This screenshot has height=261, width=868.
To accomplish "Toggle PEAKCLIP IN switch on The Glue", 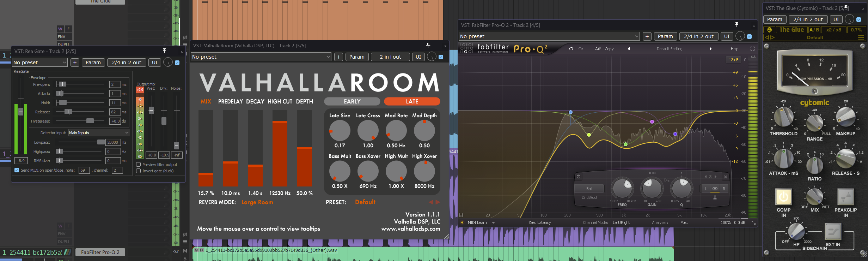I will click(845, 197).
